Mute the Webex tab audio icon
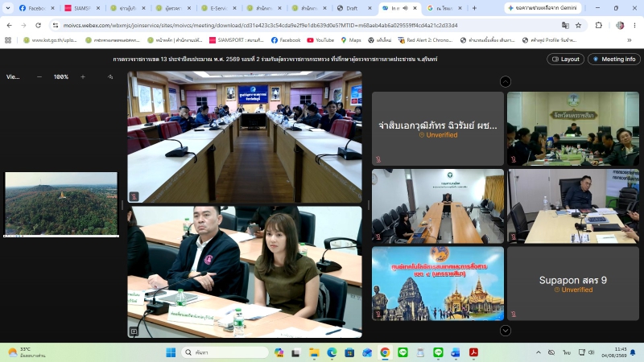Viewport: 644px width, 362px height. click(x=406, y=8)
